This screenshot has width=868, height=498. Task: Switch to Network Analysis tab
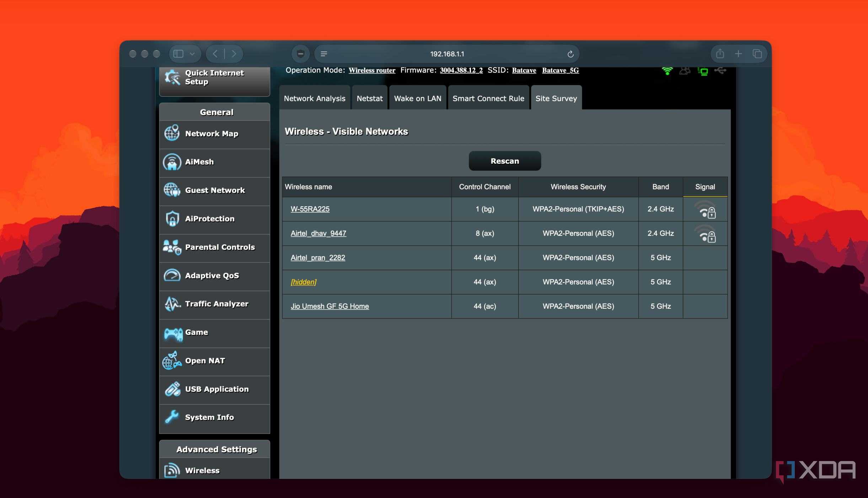tap(315, 98)
